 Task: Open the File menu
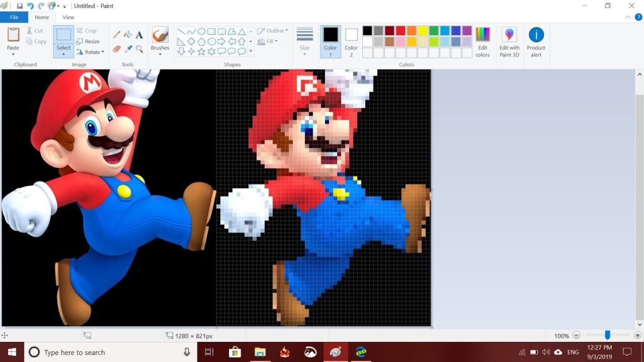click(14, 17)
